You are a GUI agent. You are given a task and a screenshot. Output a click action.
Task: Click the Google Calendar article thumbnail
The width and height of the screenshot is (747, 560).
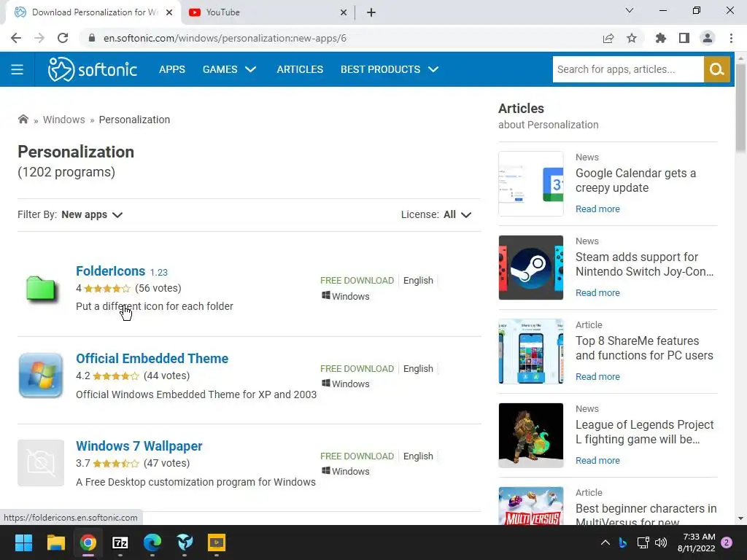click(x=531, y=184)
